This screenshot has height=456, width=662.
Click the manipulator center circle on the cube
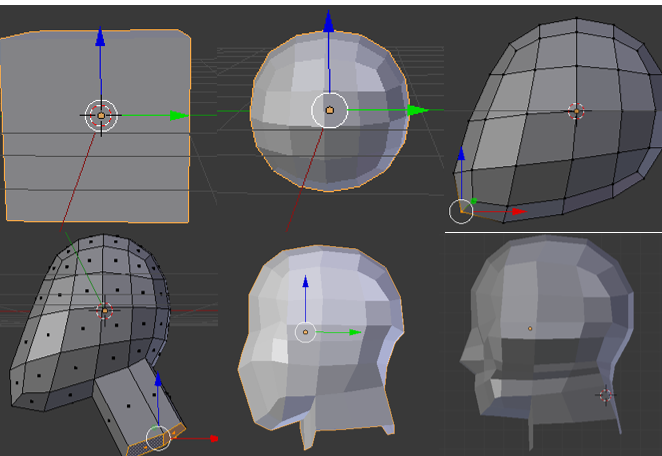(x=101, y=115)
